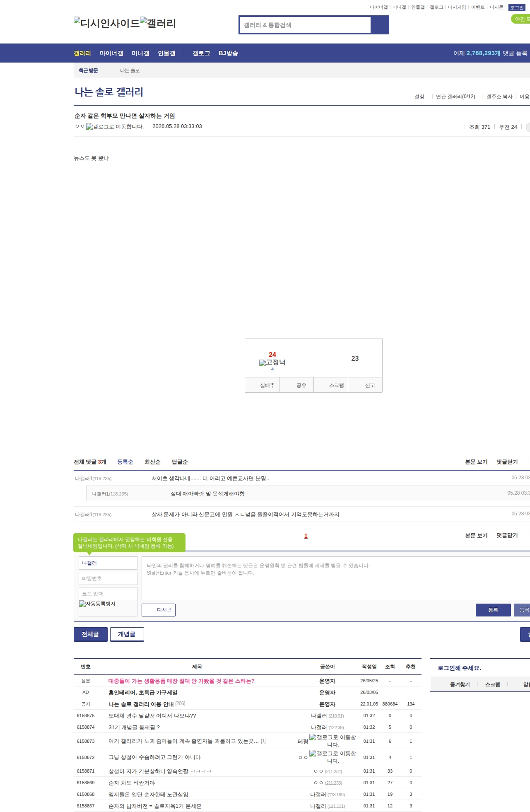Click 즐겨찾기 in the login box

pos(460,684)
